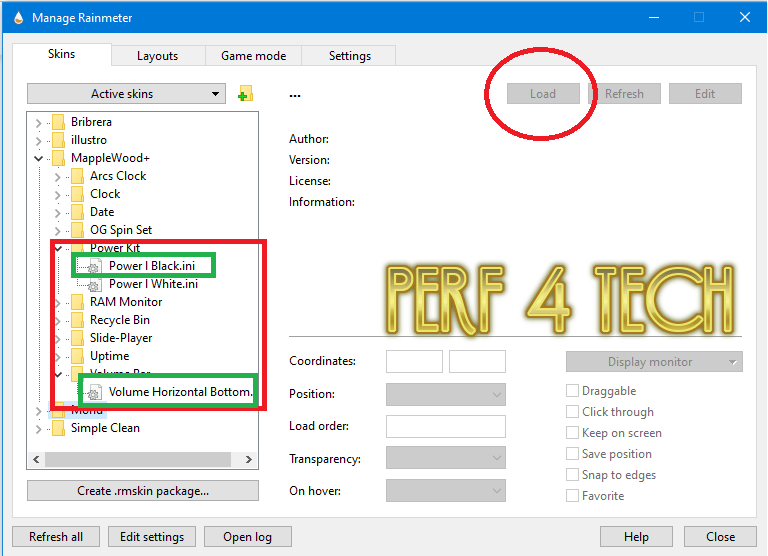Click the Refresh button
This screenshot has height=556, width=768.
click(624, 94)
